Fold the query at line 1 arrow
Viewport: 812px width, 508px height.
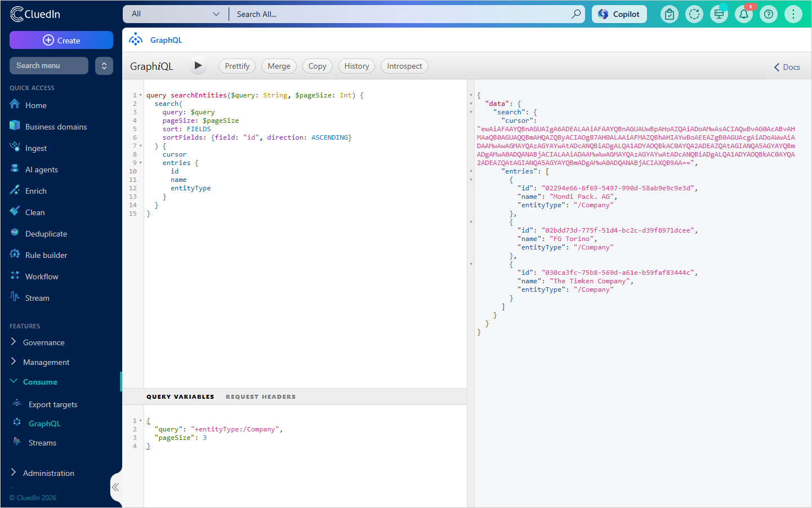tap(141, 95)
